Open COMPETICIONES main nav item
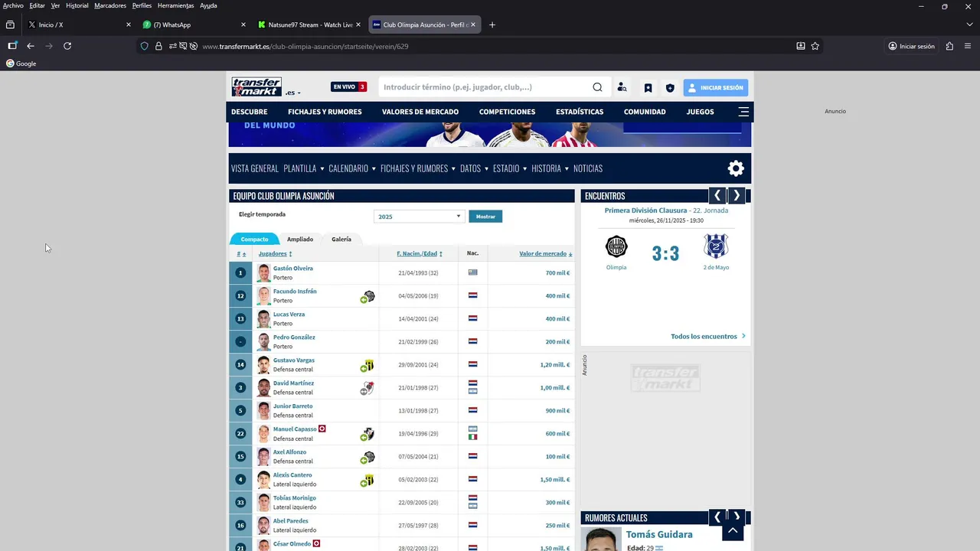980x551 pixels. coord(507,112)
